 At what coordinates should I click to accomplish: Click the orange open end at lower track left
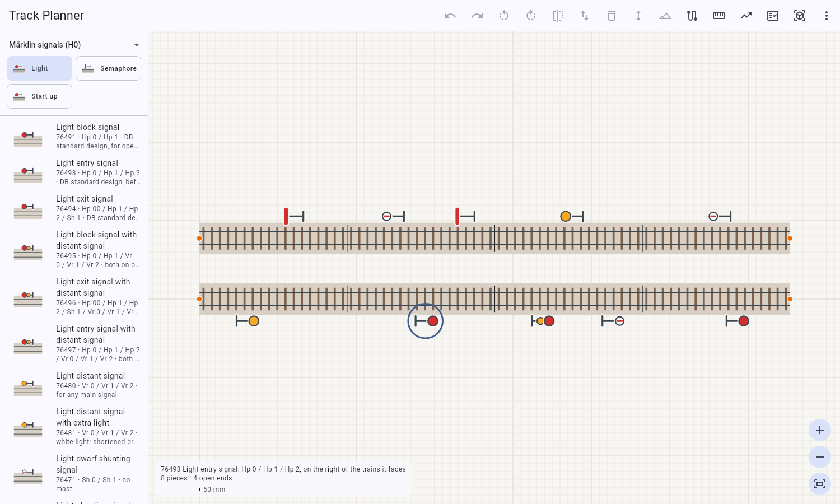(199, 299)
